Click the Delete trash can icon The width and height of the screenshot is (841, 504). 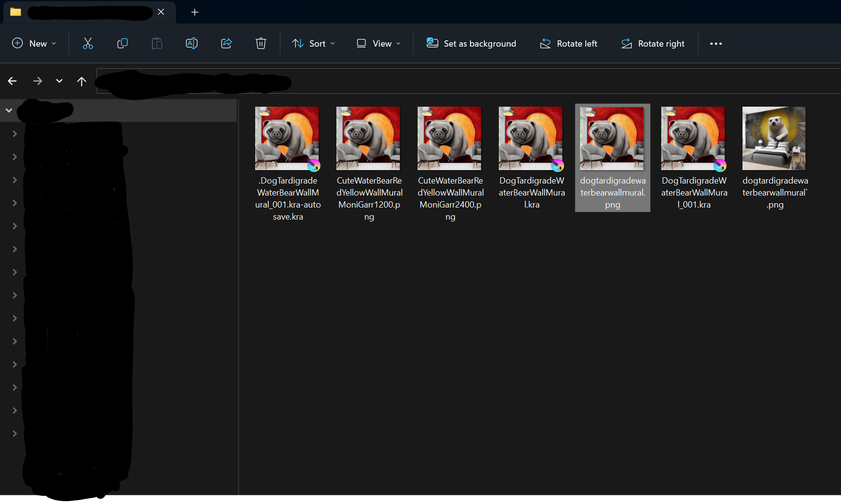coord(260,44)
